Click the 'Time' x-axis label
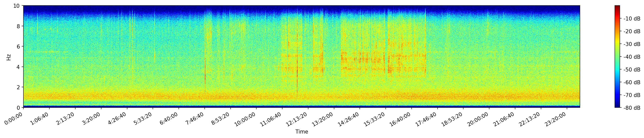The image size is (644, 138). coord(301,132)
